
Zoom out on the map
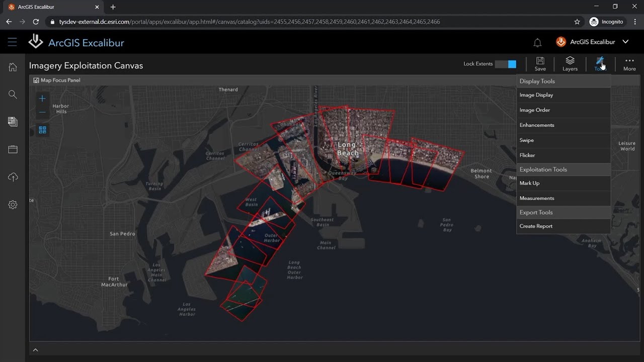pos(42,112)
